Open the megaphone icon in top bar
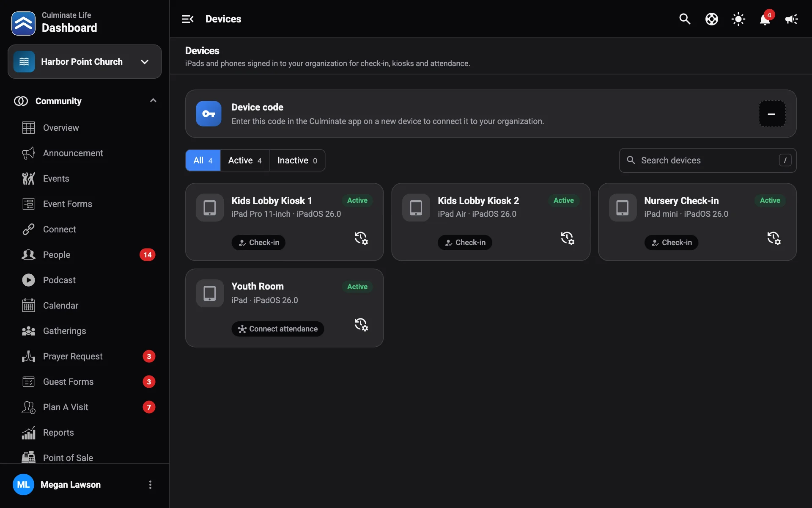812x508 pixels. [x=792, y=19]
